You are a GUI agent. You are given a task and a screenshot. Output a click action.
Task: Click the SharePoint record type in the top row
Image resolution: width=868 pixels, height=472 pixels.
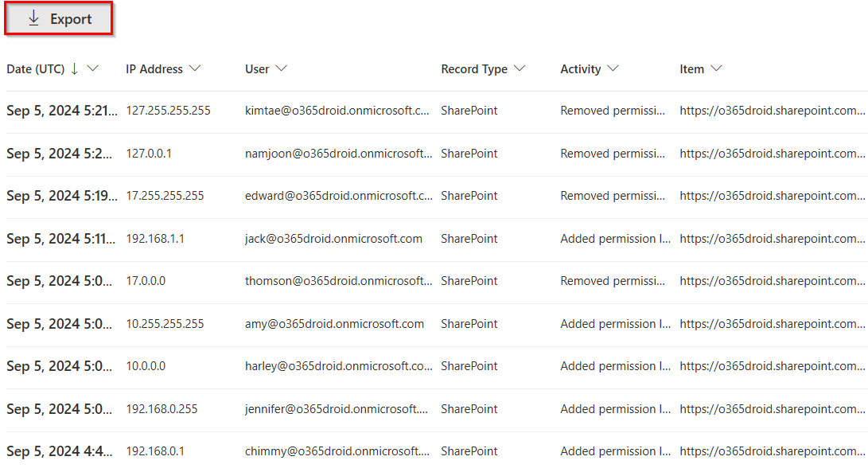(469, 110)
